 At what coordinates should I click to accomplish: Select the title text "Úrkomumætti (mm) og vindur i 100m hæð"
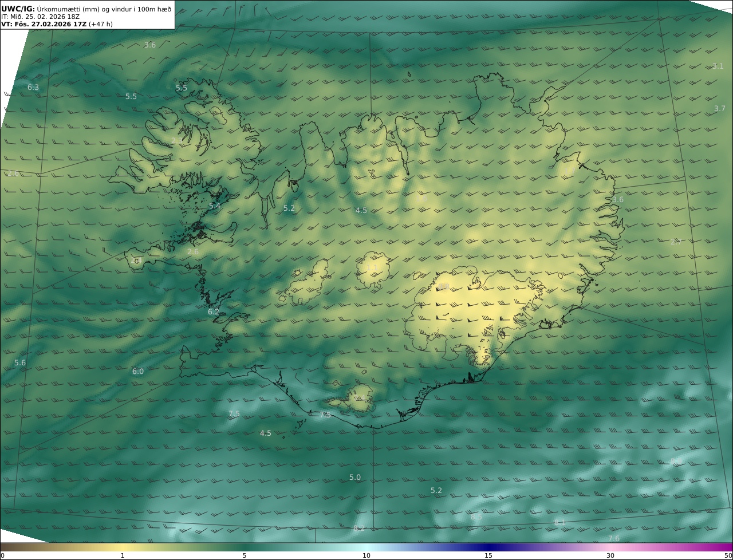pos(104,9)
